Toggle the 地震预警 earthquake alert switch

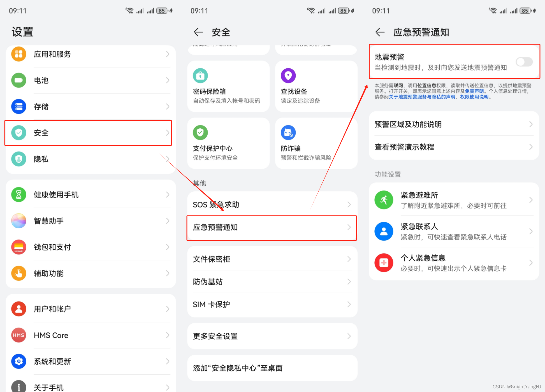point(524,62)
